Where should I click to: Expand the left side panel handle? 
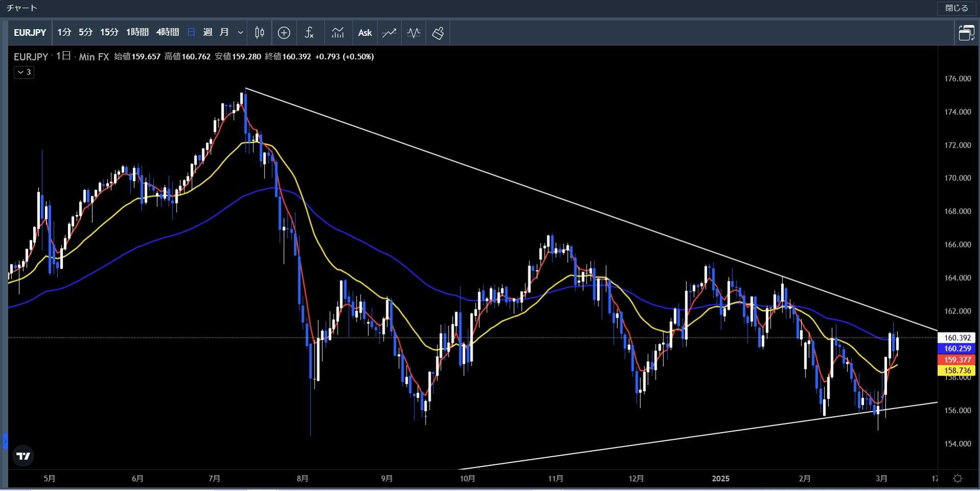click(x=5, y=441)
